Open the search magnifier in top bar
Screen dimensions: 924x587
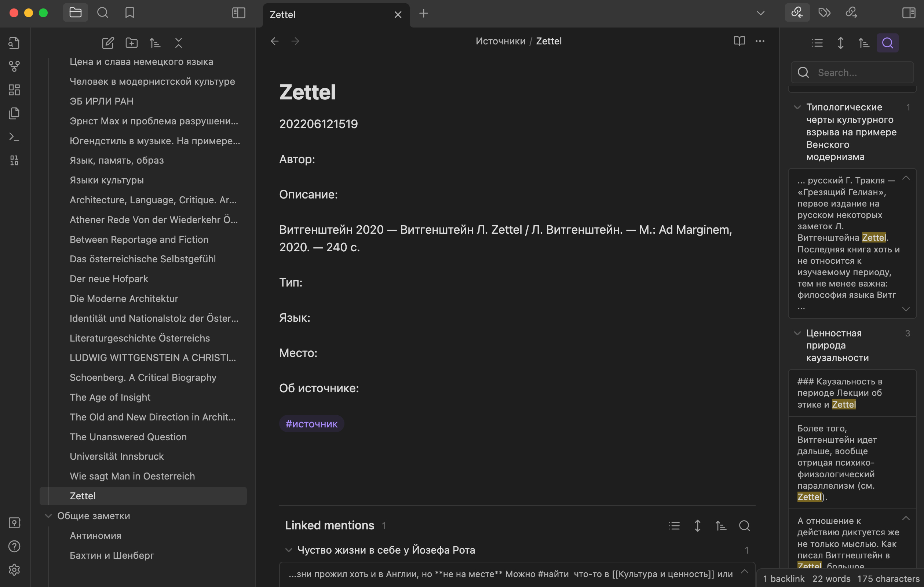[102, 13]
